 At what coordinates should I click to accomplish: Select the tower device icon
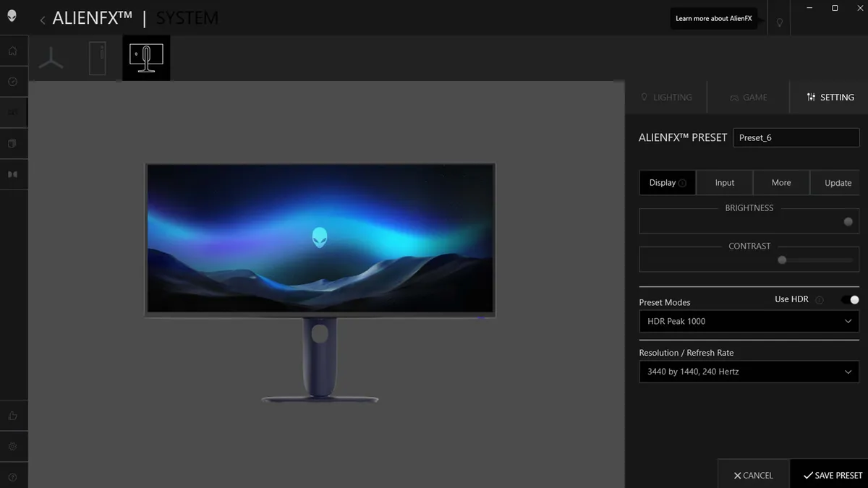tap(98, 56)
